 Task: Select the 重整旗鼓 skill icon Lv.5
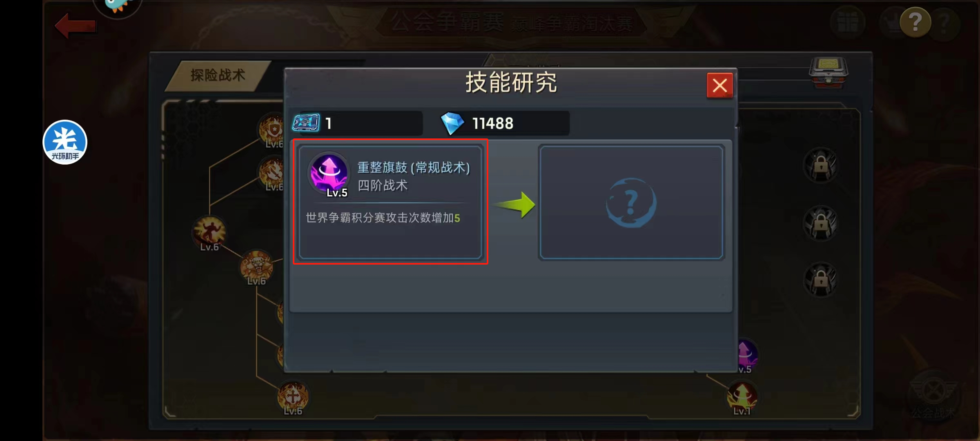(329, 174)
